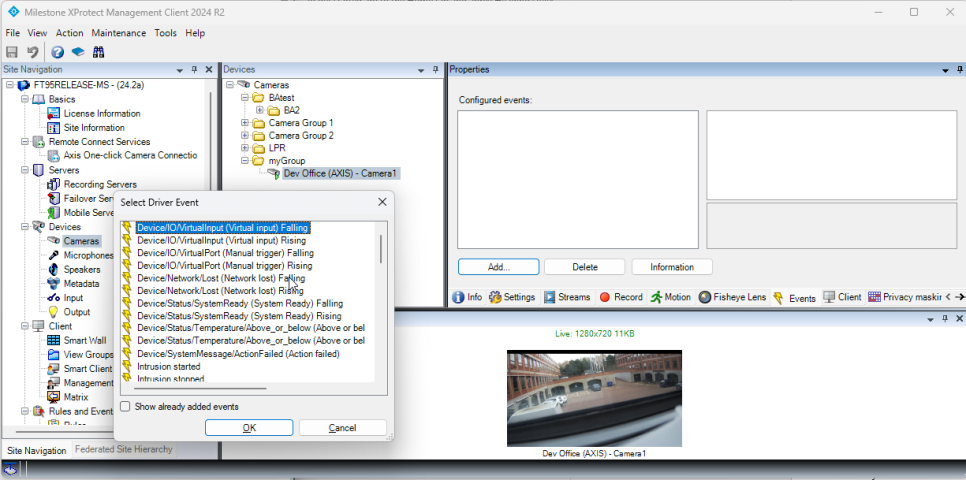Select Recording Servers in Site Navigation
Viewport: 966px width, 480px height.
click(100, 185)
